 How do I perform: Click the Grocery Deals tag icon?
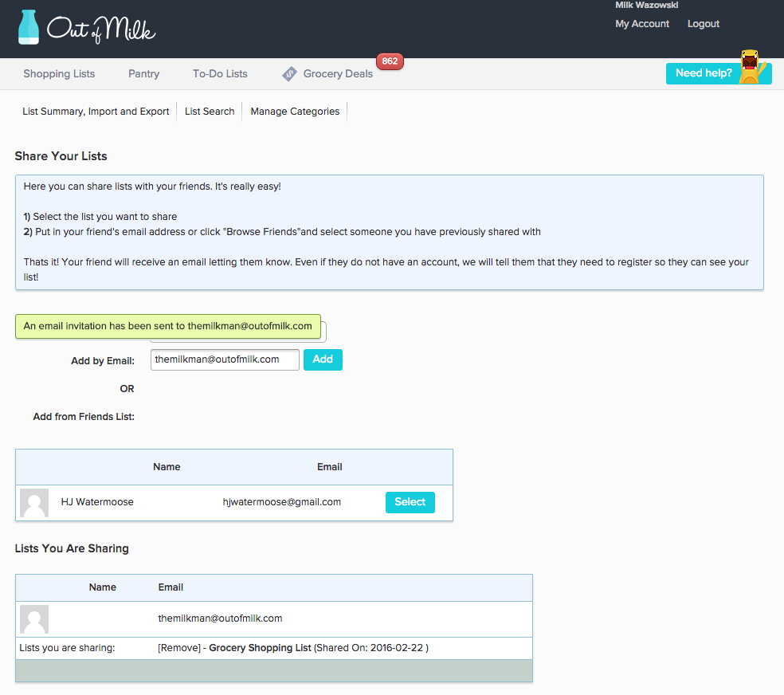tap(289, 74)
